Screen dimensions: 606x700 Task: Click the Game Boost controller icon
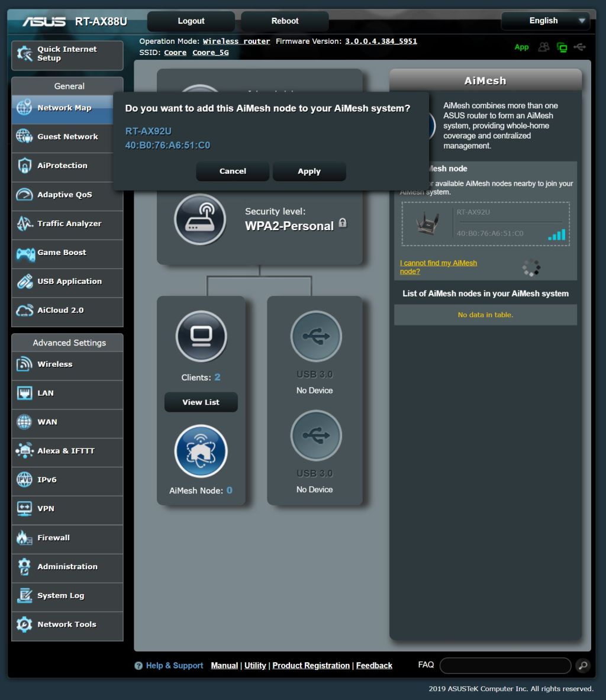click(25, 254)
